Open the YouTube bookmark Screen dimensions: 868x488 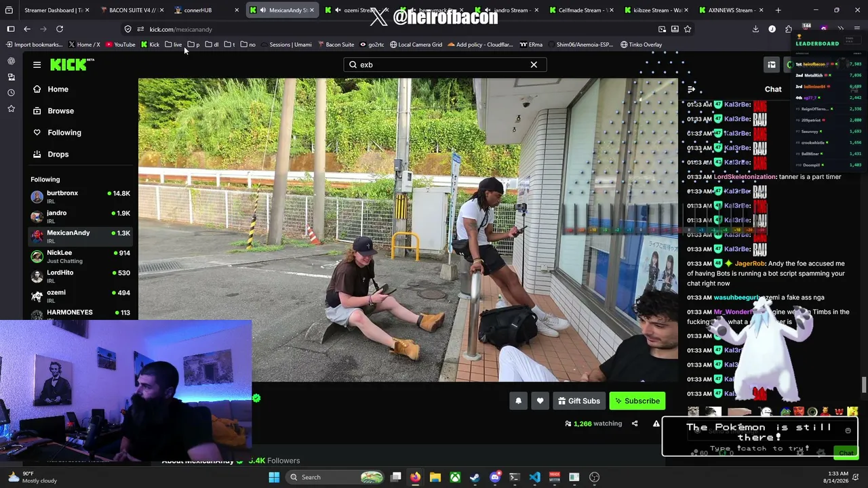click(120, 45)
